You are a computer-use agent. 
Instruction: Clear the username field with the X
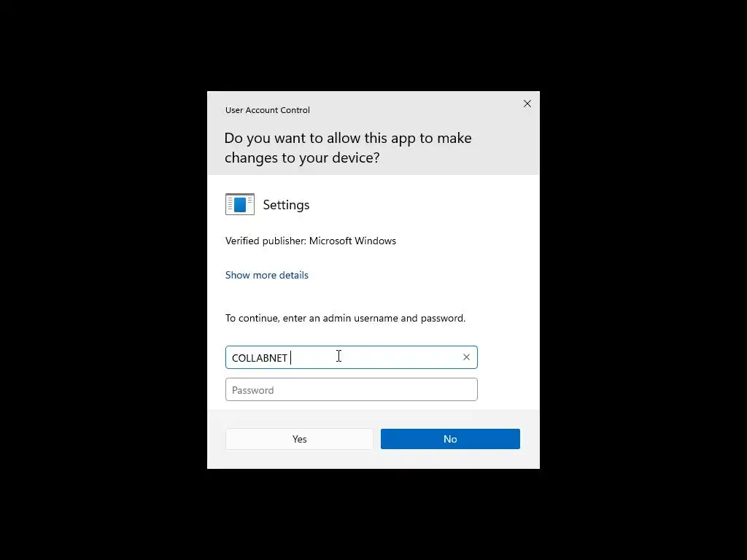(466, 357)
